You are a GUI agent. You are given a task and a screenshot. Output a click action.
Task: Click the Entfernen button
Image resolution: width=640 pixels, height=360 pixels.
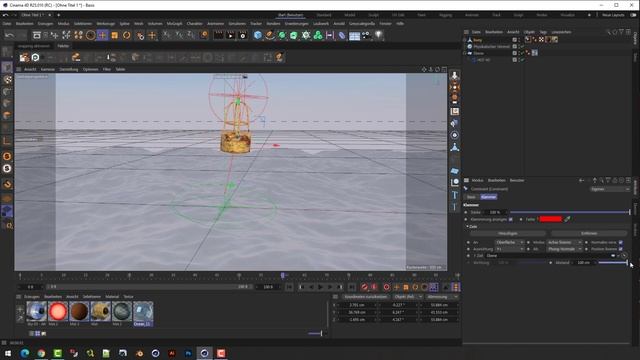pos(589,233)
